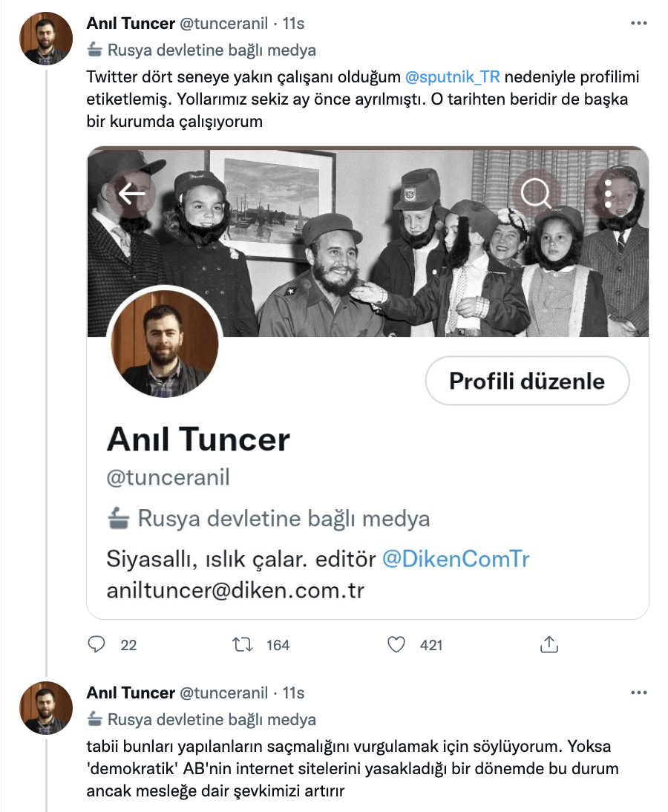Share the first tweet
The image size is (668, 812).
point(549,644)
